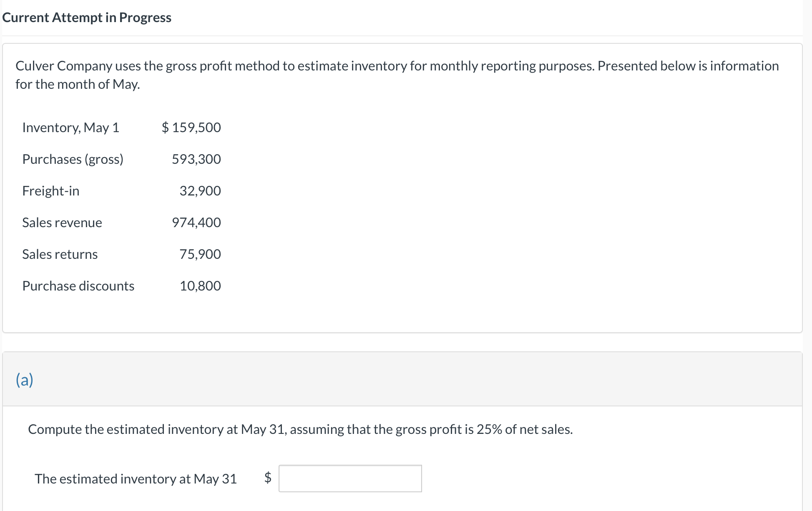
Task: Click the Sales returns label
Action: click(60, 254)
